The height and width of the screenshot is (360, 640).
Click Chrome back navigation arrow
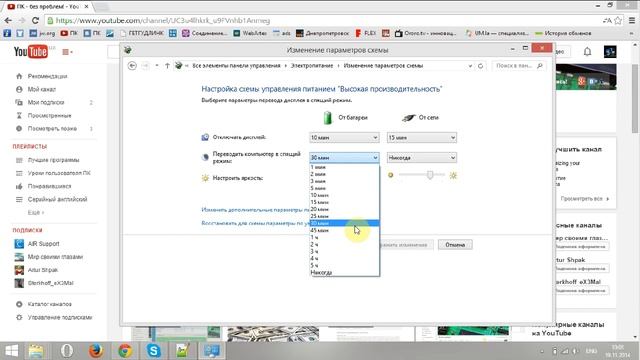coord(8,20)
